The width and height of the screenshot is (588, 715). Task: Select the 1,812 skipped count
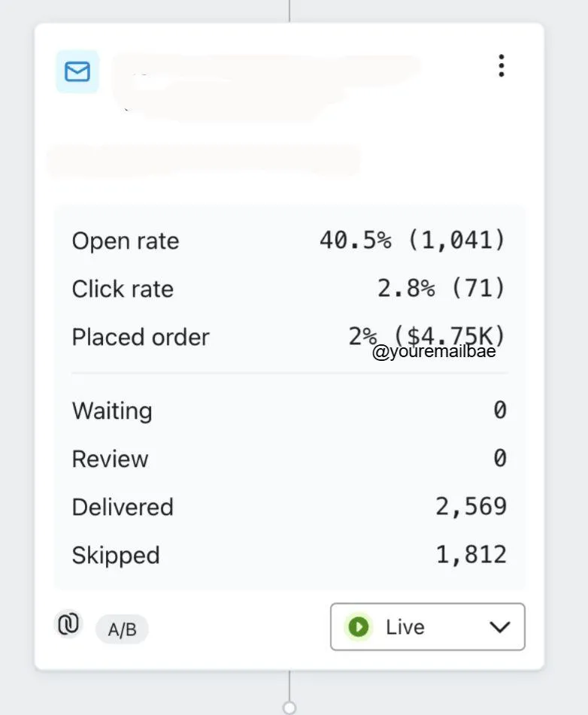471,555
